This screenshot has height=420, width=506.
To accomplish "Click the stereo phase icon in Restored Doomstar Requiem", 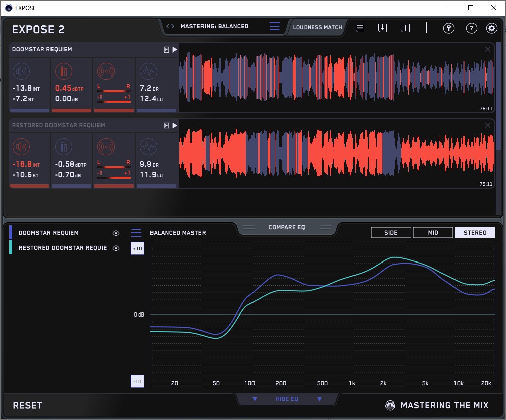I will pos(106,147).
